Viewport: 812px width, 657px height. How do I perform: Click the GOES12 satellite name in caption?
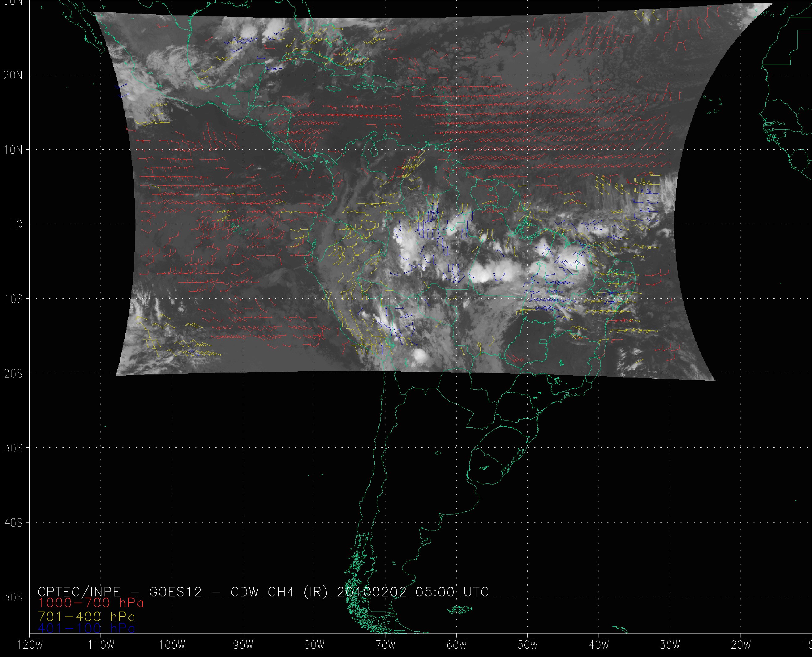pos(176,591)
